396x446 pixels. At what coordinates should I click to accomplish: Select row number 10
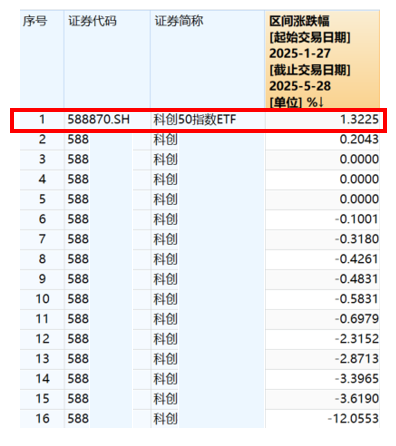point(42,299)
